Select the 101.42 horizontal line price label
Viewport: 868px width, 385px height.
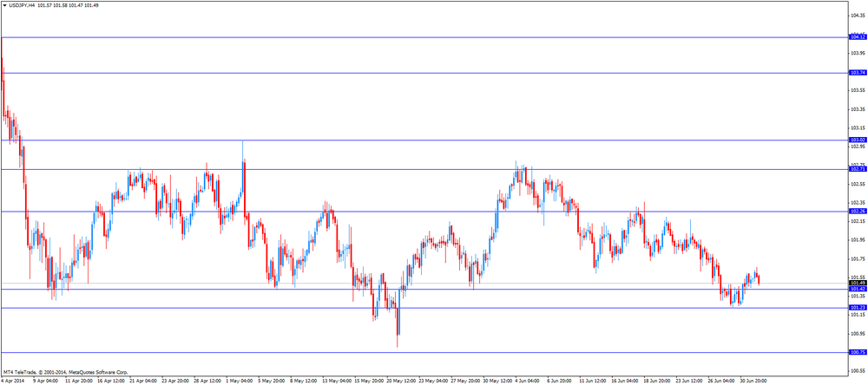858,289
